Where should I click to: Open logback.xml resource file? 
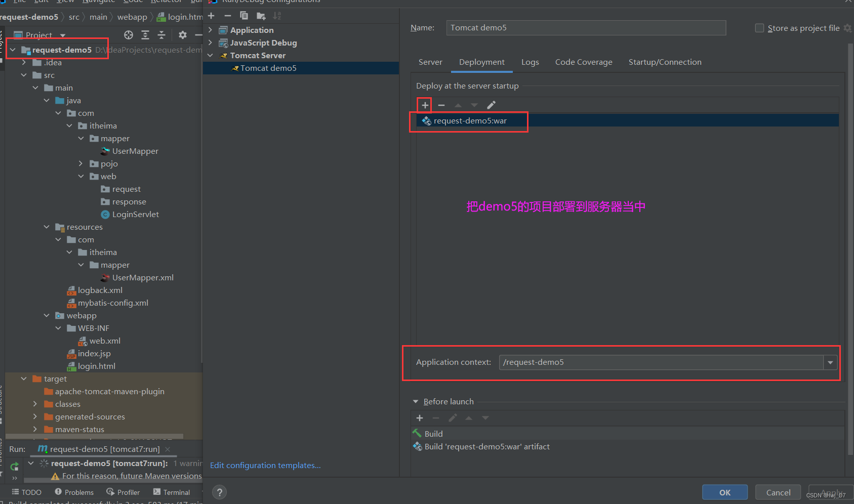95,290
